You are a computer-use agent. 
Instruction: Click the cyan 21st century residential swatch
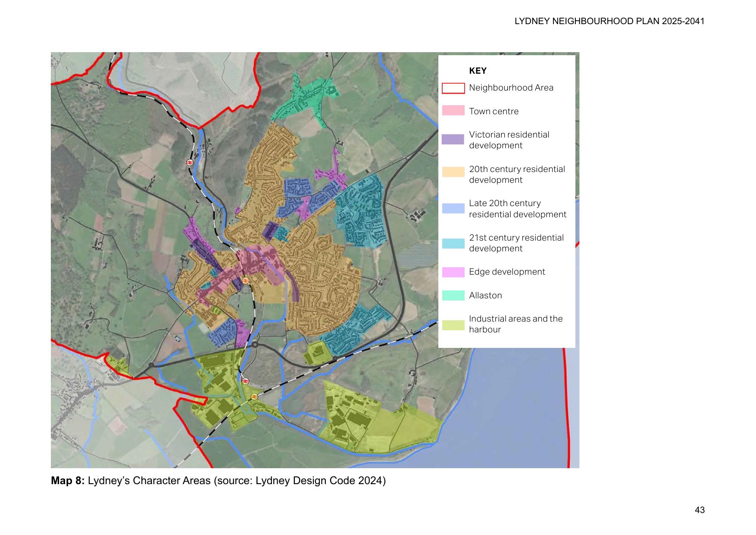pyautogui.click(x=453, y=243)
